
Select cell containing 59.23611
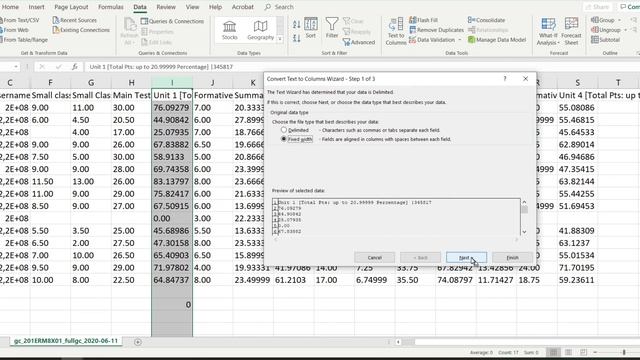tap(578, 280)
